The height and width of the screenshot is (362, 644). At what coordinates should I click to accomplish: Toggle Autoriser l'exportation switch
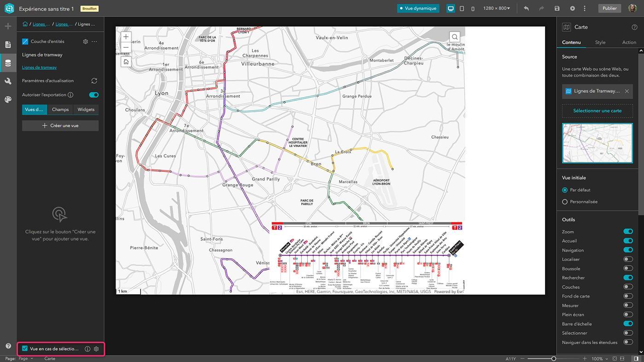click(x=94, y=95)
